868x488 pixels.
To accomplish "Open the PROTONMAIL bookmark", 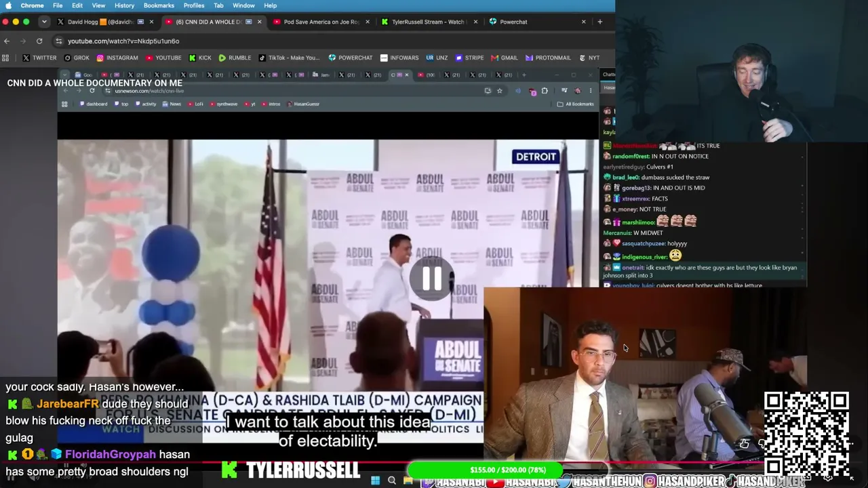I will (x=548, y=58).
